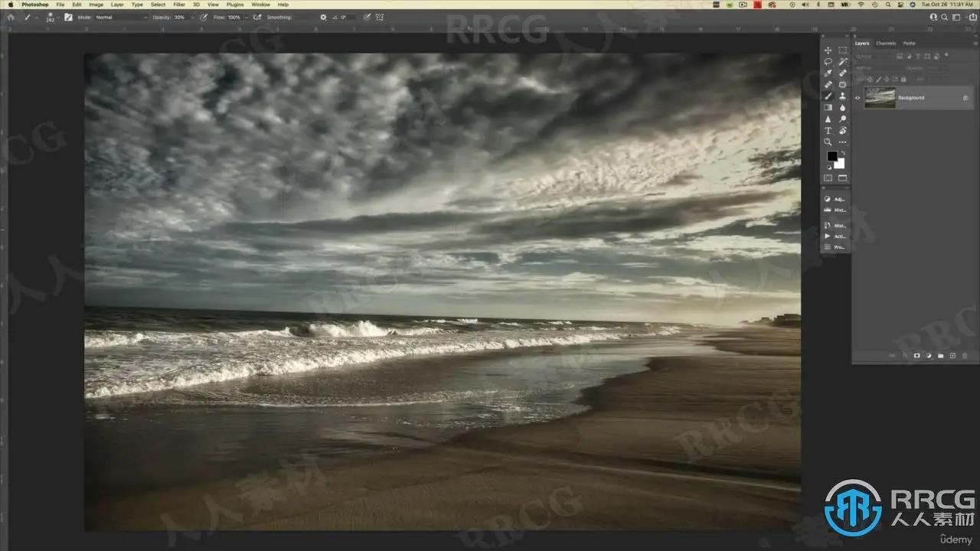This screenshot has height=551, width=980.
Task: Select the Background layer thumbnail
Action: point(880,98)
